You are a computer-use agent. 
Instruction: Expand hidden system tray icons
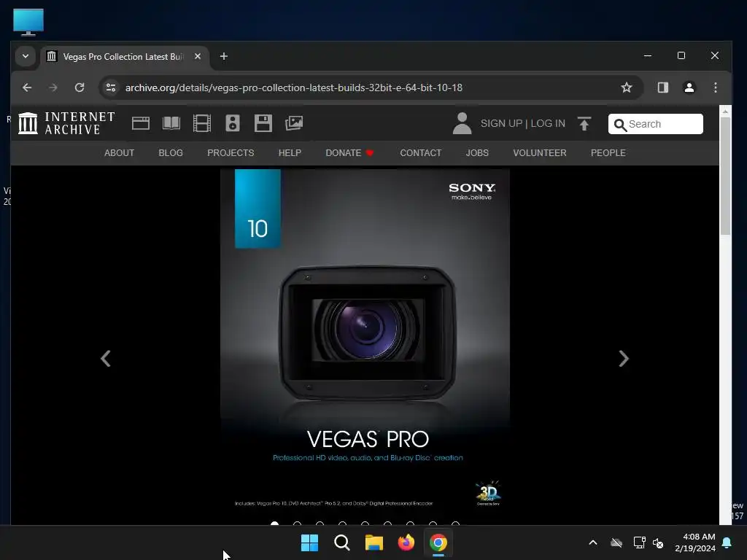tap(593, 542)
